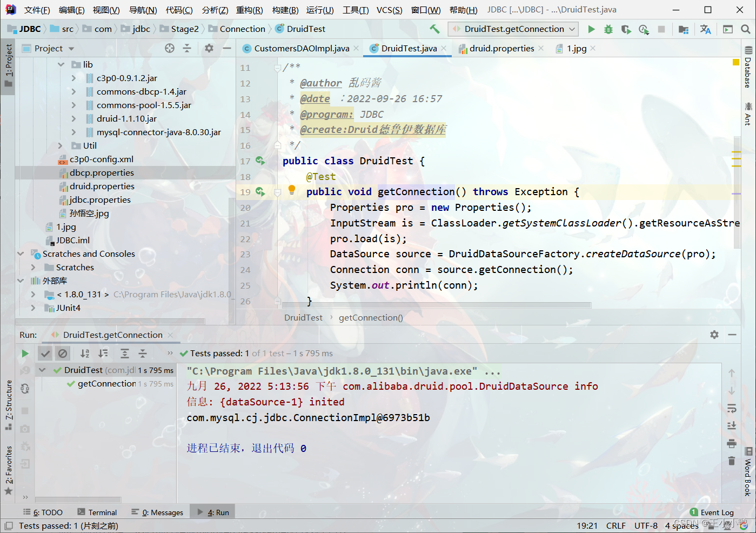756x533 pixels.
Task: Expand druid-1.1.10.jar node
Action: [x=74, y=118]
